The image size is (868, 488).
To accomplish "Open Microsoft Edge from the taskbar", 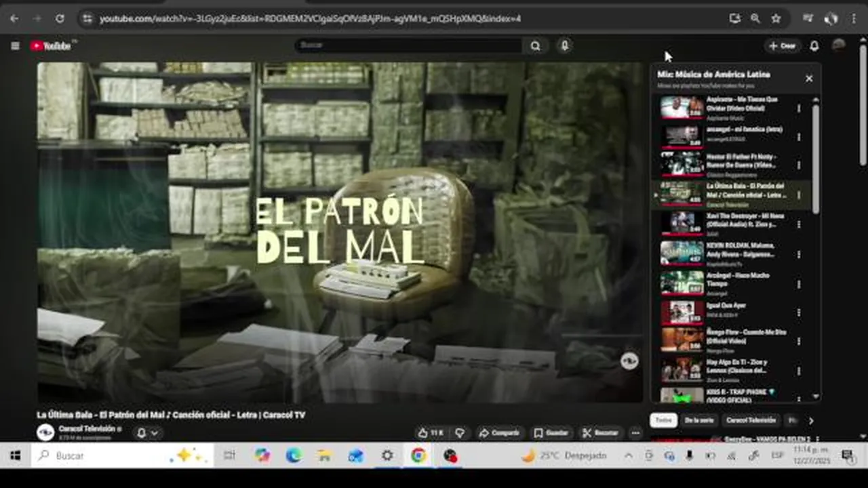I will pyautogui.click(x=293, y=456).
